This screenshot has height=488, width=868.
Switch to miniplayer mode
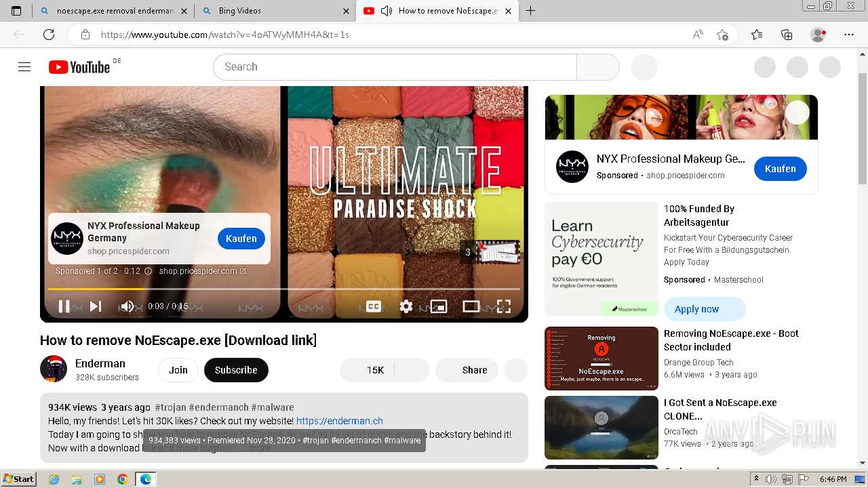tap(439, 306)
